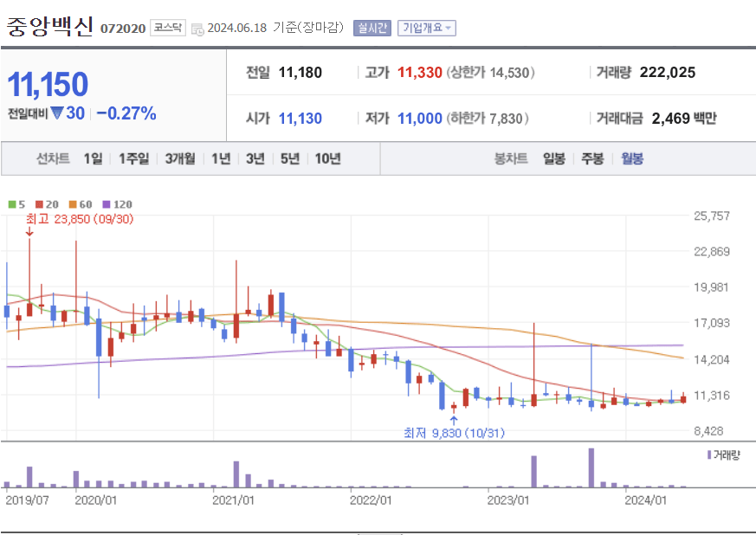
Task: Click the trading value 2,469 백만
Action: 684,119
